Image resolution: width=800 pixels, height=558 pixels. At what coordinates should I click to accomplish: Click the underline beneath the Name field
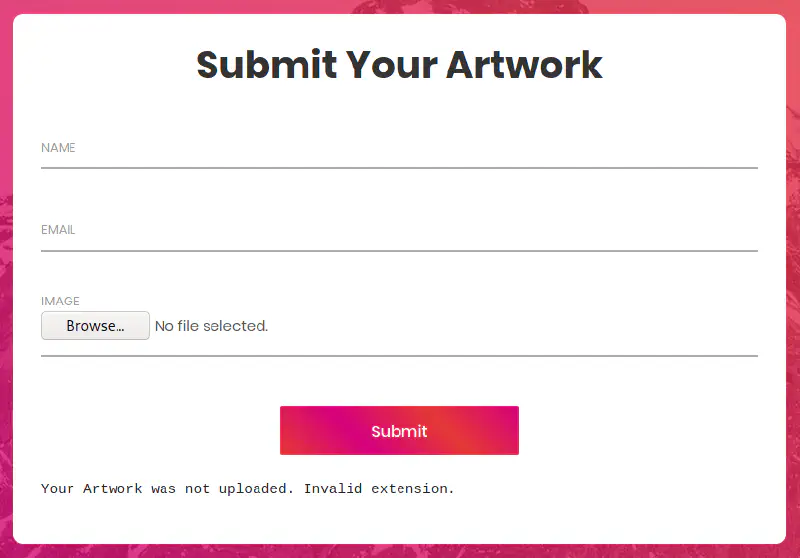[x=400, y=168]
